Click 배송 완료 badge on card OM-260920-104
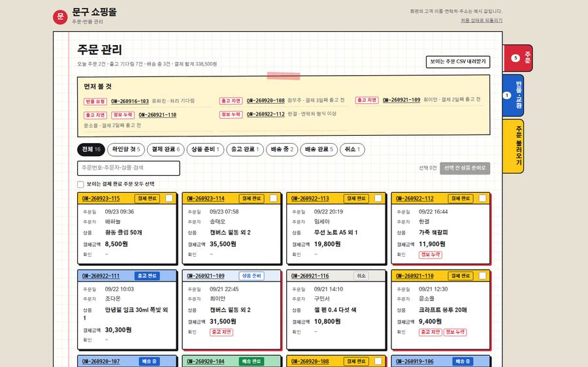 tap(252, 361)
